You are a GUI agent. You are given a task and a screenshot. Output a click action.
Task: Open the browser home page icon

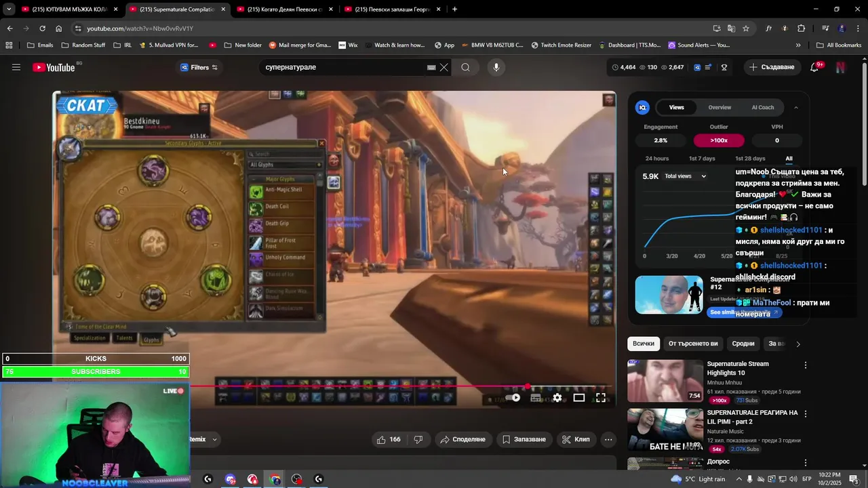(59, 28)
